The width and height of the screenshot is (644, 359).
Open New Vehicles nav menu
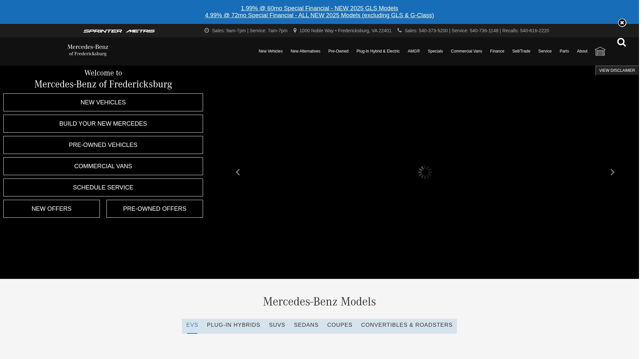click(271, 51)
